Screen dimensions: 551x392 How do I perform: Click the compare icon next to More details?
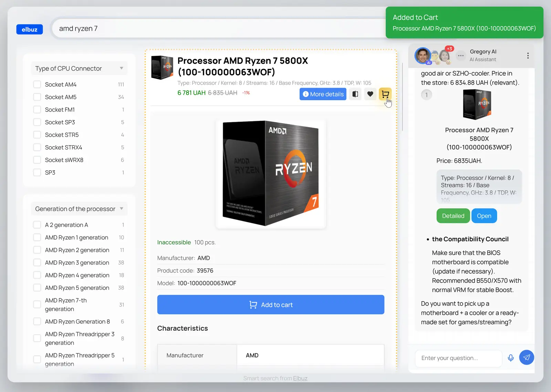(355, 94)
